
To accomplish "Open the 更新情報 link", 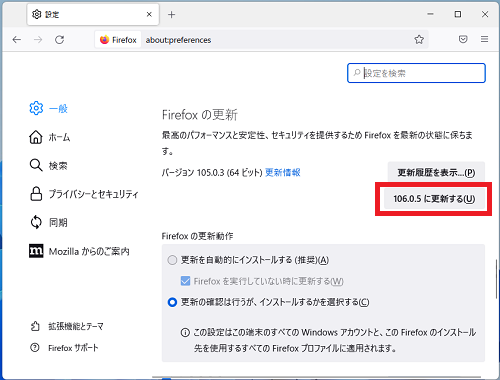I will pos(283,172).
